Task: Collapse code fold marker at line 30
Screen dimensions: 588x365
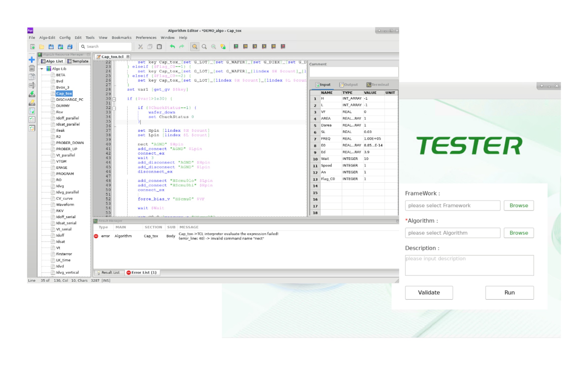Action: click(114, 99)
